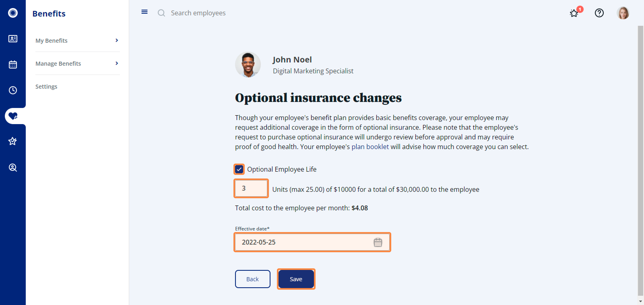Expand Manage Benefits chevron
This screenshot has height=305, width=644.
[x=117, y=63]
